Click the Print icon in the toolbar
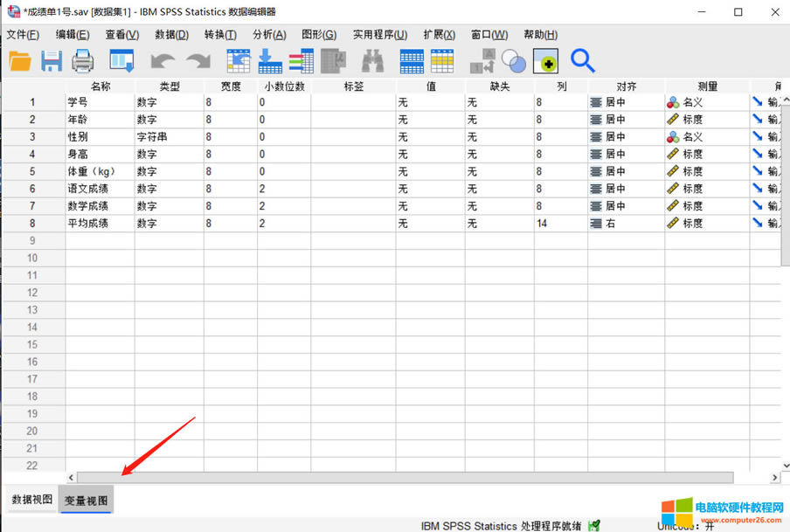This screenshot has height=532, width=790. pyautogui.click(x=83, y=61)
